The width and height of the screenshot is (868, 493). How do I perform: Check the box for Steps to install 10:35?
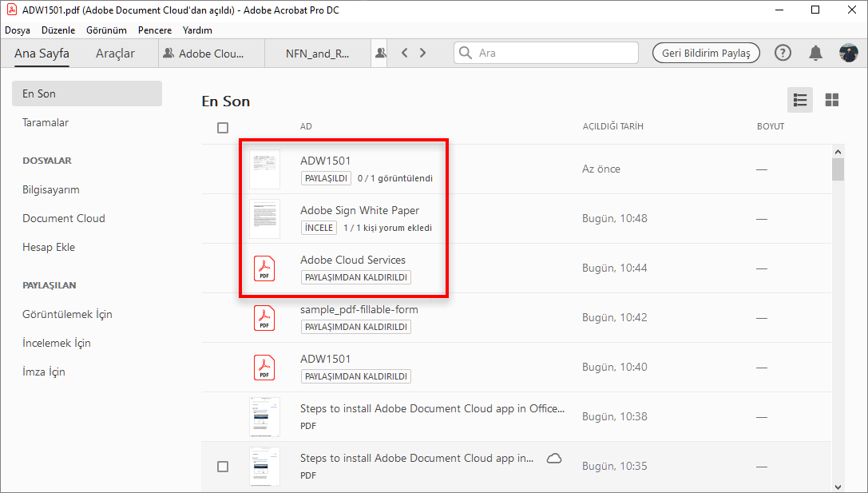tap(223, 467)
